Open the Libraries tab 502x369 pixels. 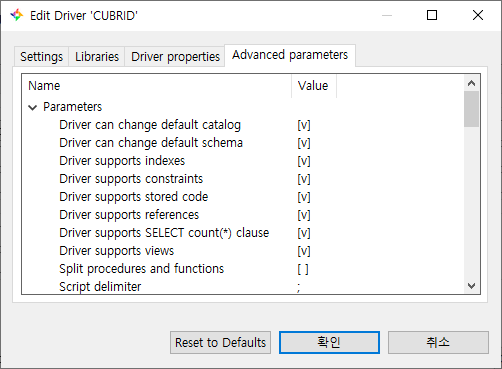pyautogui.click(x=97, y=57)
